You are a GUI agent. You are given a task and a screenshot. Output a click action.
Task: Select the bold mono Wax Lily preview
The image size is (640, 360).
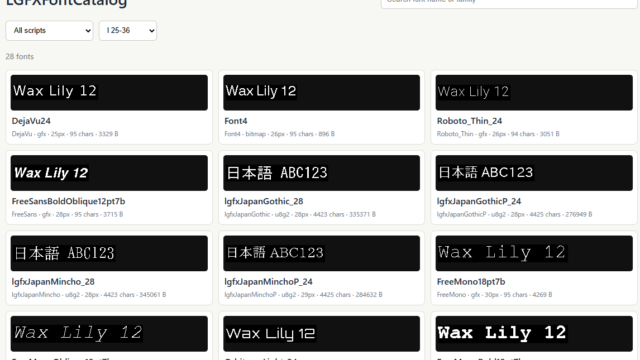click(x=534, y=333)
